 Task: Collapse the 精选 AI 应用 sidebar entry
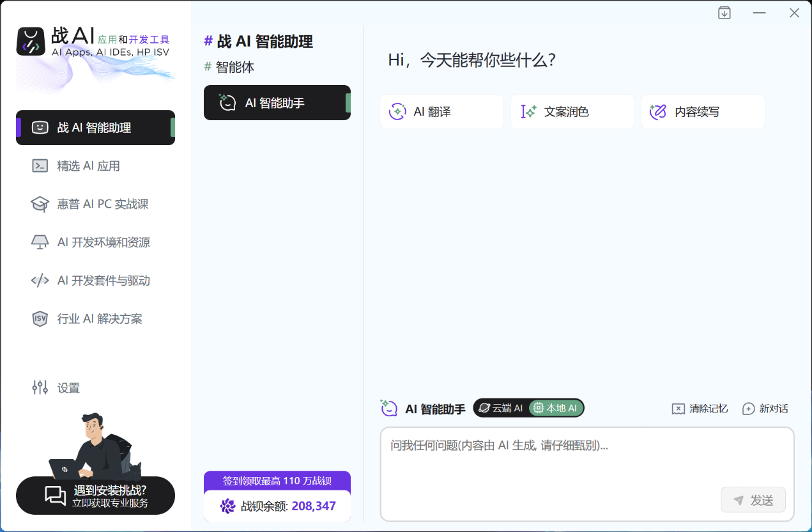tap(95, 166)
